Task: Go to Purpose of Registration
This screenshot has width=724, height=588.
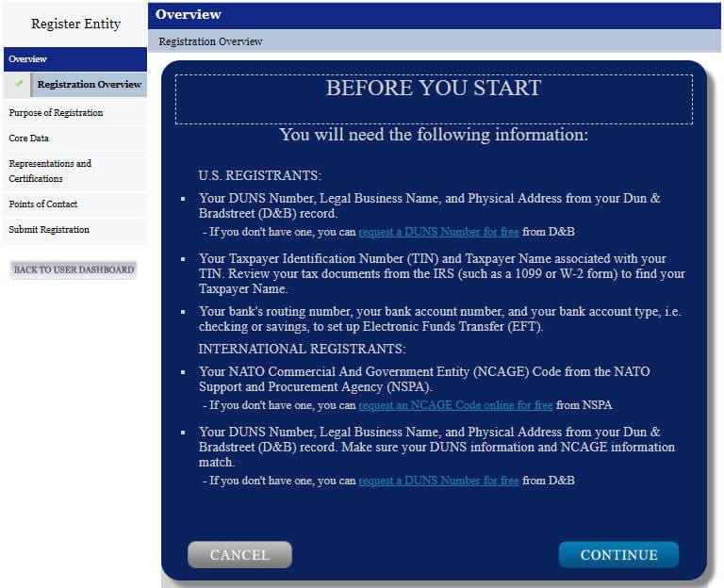Action: coord(75,113)
